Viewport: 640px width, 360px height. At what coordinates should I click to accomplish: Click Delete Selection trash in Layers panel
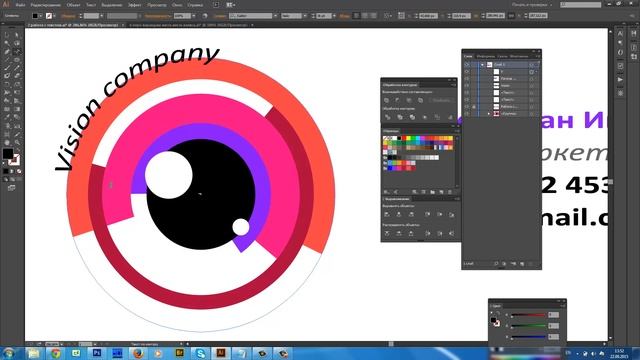click(x=531, y=264)
